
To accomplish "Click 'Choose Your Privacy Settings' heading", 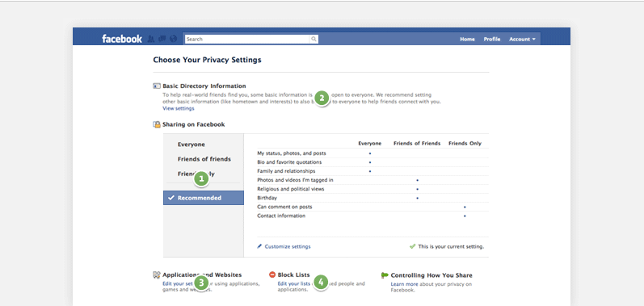I will click(x=207, y=60).
